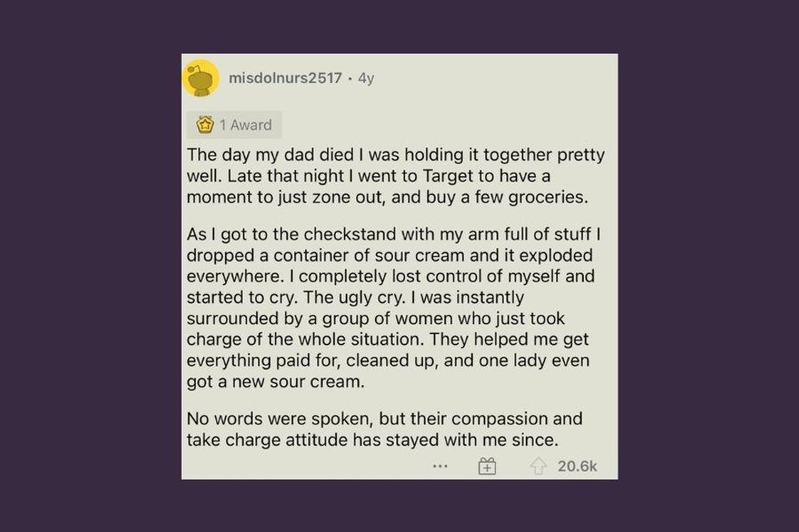Click the yellow Snoo avatar of misdolnurs2517
This screenshot has height=532, width=799.
coord(201,79)
